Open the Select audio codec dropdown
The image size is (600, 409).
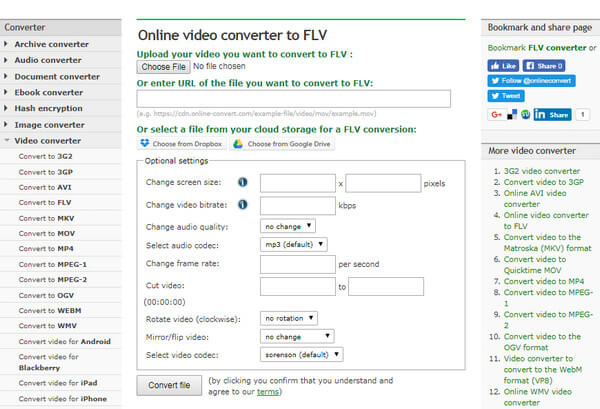pyautogui.click(x=295, y=245)
